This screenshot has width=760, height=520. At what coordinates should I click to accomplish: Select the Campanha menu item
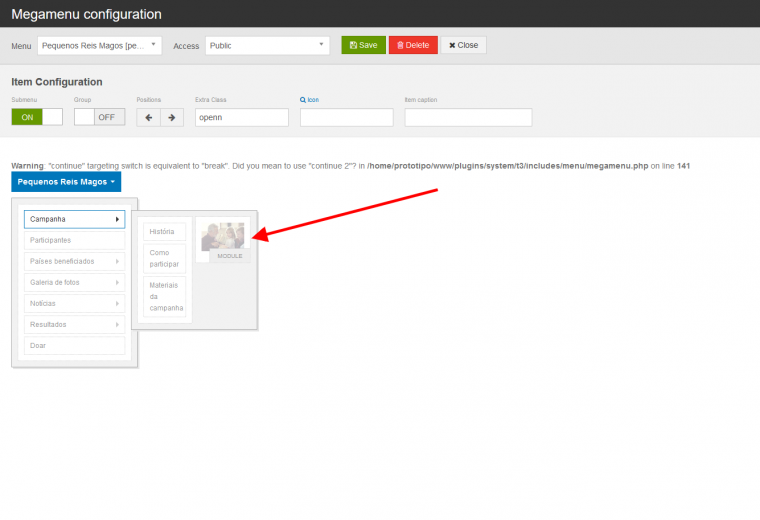click(x=75, y=219)
